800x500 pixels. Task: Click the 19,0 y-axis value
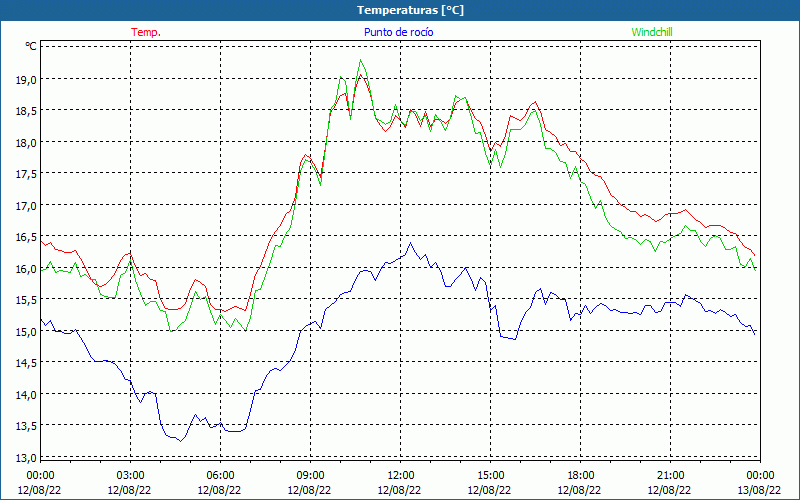(28, 80)
